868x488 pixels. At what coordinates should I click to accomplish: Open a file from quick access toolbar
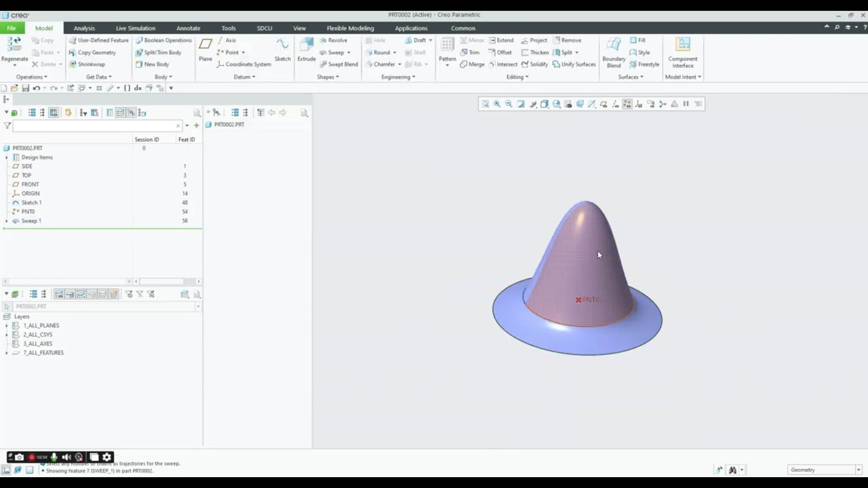14,88
